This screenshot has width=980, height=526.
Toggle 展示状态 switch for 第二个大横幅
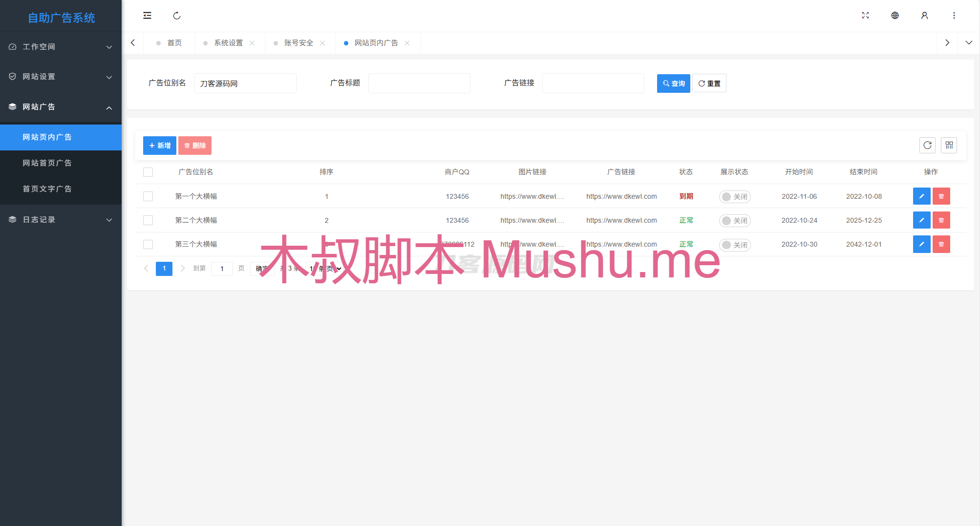[735, 220]
